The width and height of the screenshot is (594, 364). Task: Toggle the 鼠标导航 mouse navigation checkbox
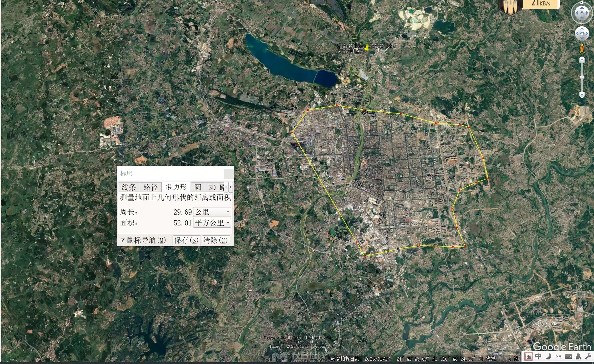pyautogui.click(x=123, y=240)
